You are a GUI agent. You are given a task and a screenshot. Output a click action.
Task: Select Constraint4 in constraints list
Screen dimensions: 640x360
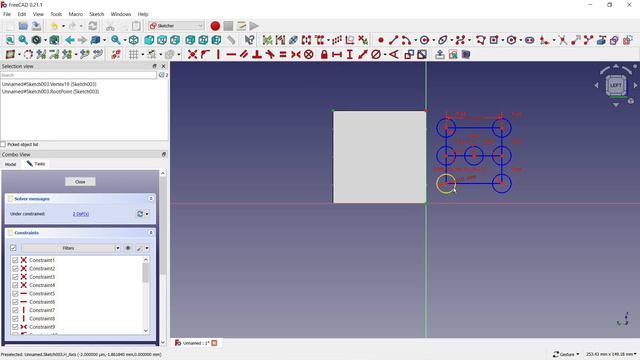[42, 285]
